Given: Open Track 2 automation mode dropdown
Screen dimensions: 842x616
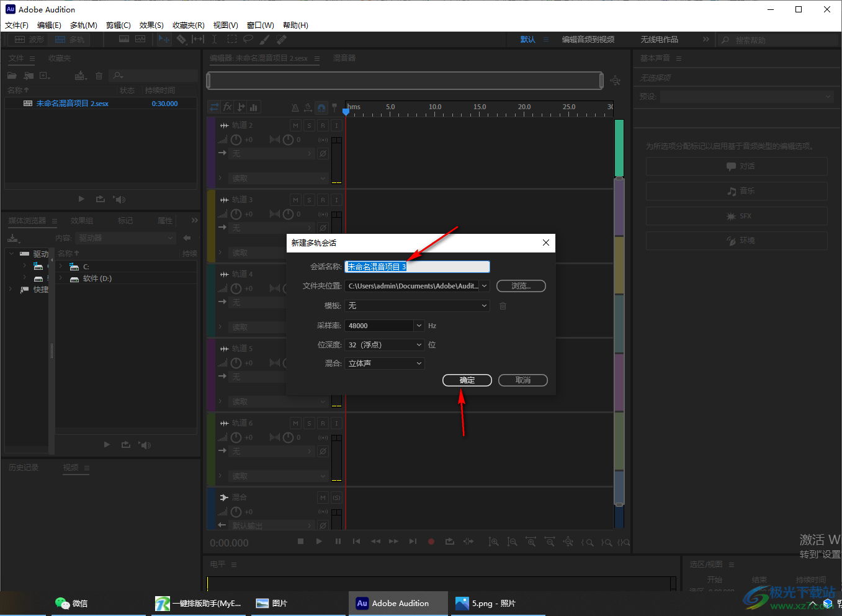Looking at the screenshot, I should click(279, 178).
